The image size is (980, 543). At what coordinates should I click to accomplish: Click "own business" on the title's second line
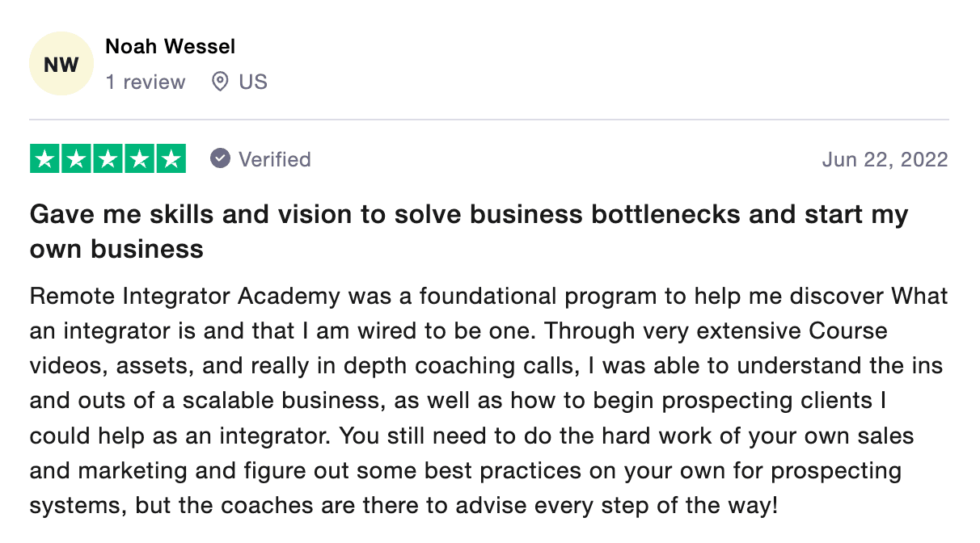pos(116,249)
